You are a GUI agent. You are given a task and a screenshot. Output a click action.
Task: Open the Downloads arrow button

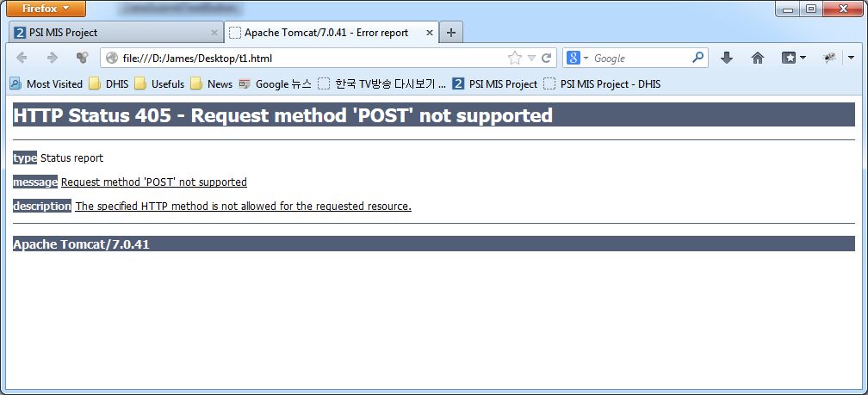[727, 58]
